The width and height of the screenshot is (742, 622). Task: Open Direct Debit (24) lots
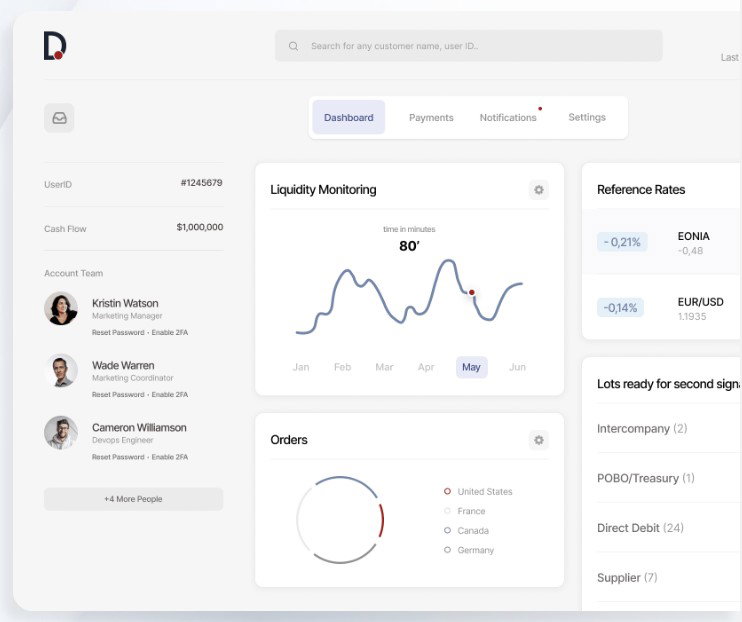640,528
